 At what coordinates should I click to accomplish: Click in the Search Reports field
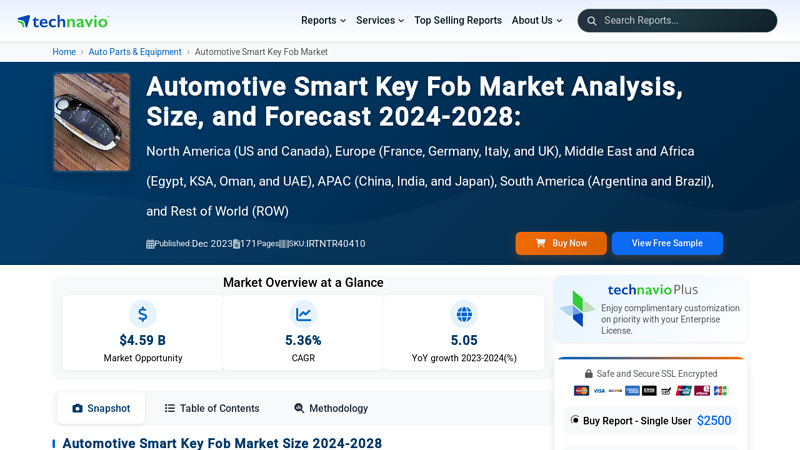click(677, 20)
